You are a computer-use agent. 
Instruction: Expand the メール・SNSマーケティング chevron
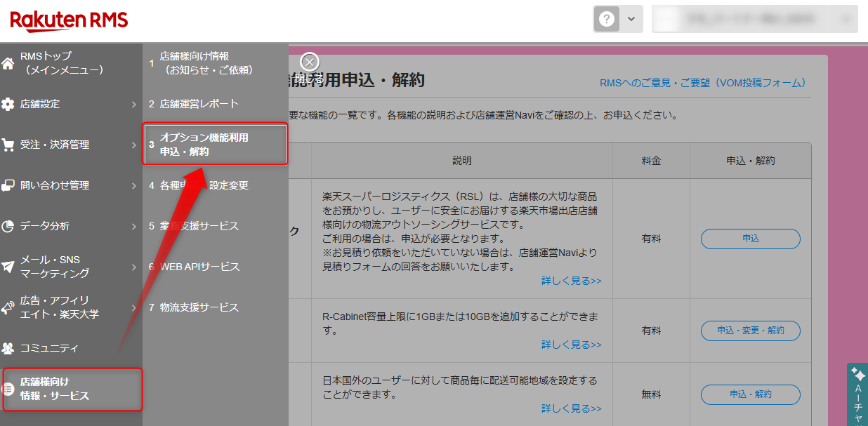[134, 267]
